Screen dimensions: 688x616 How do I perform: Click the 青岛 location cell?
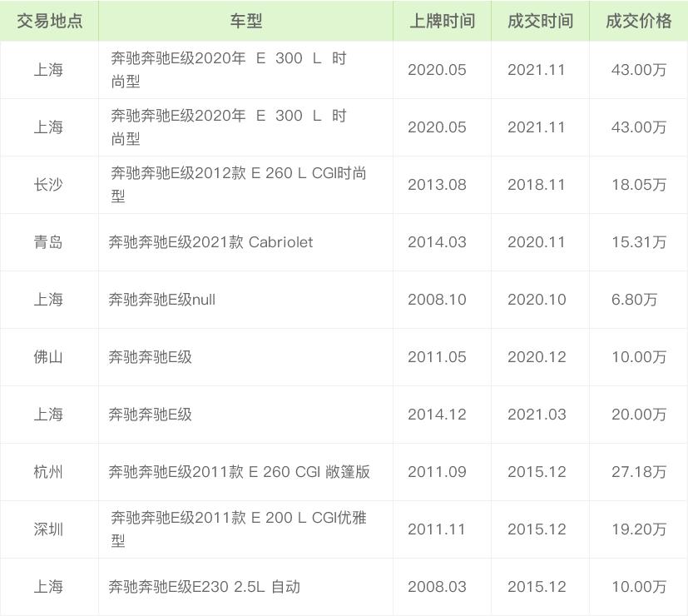coord(48,242)
